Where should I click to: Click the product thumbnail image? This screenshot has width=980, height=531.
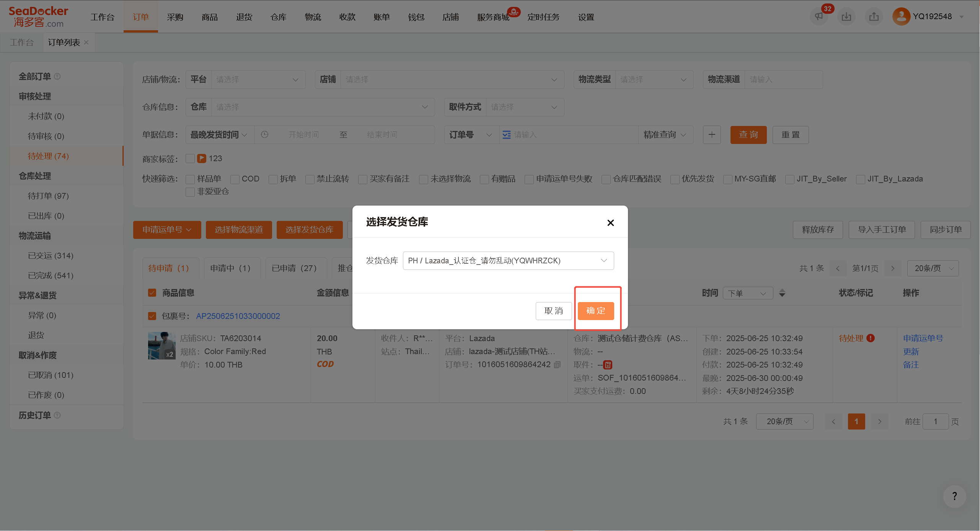click(162, 346)
